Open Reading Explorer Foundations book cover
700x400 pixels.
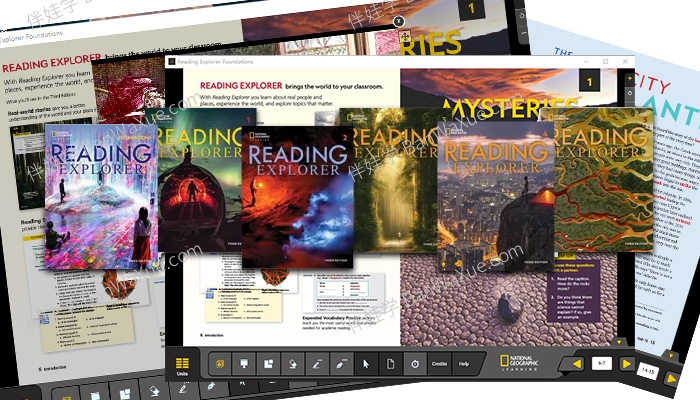pos(100,197)
